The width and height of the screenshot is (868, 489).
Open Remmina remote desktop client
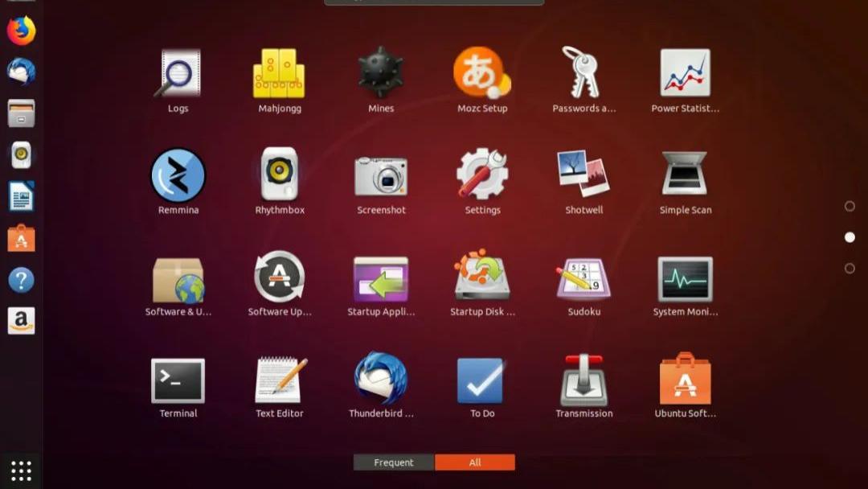tap(178, 182)
